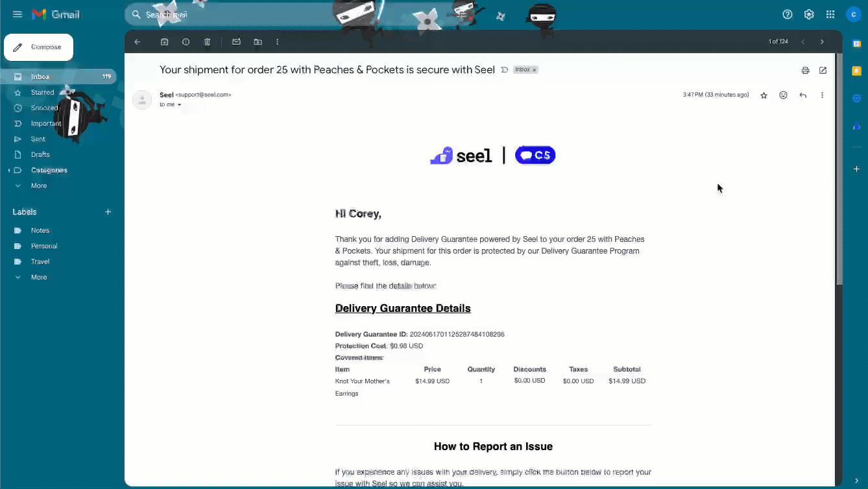Go back to inbox arrow
This screenshot has width=868, height=489.
(x=138, y=42)
